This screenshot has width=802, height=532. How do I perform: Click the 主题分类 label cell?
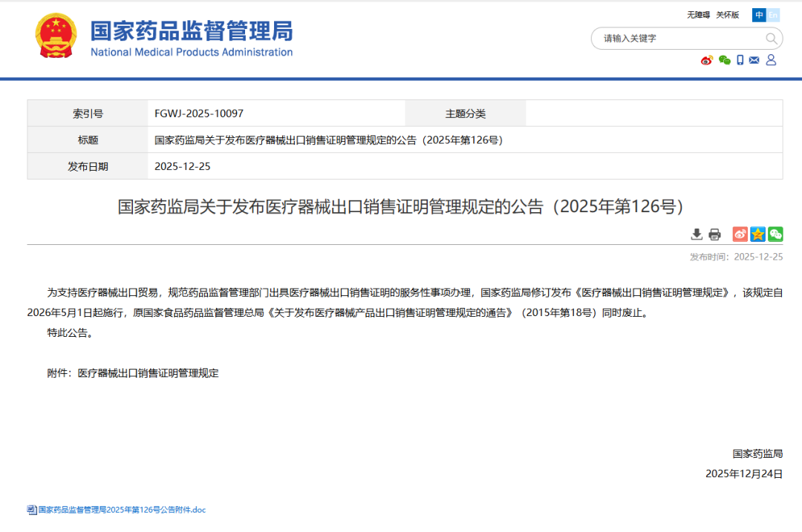pos(466,114)
